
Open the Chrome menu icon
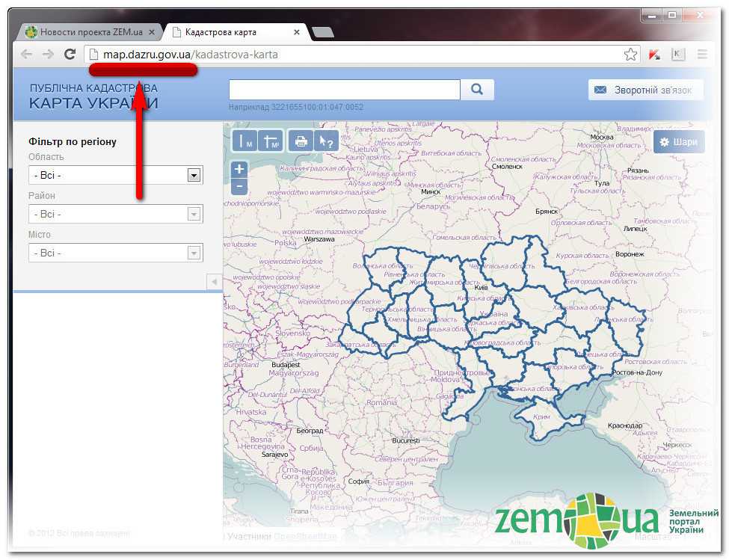pyautogui.click(x=702, y=54)
